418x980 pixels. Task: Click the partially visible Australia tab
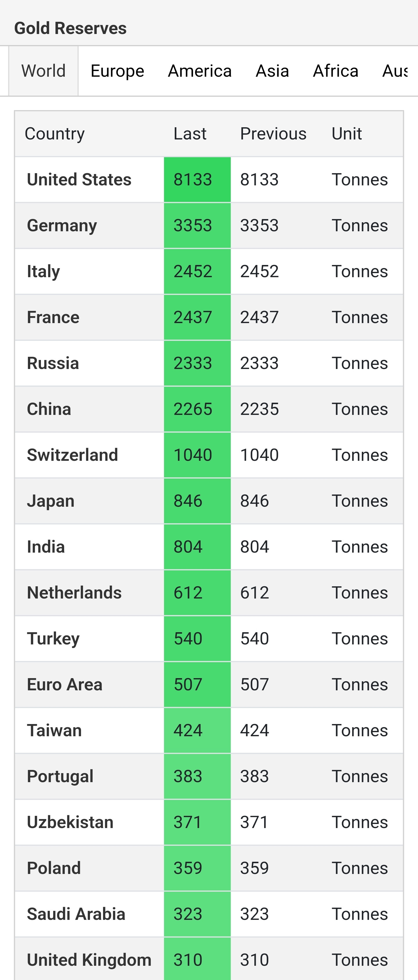395,71
